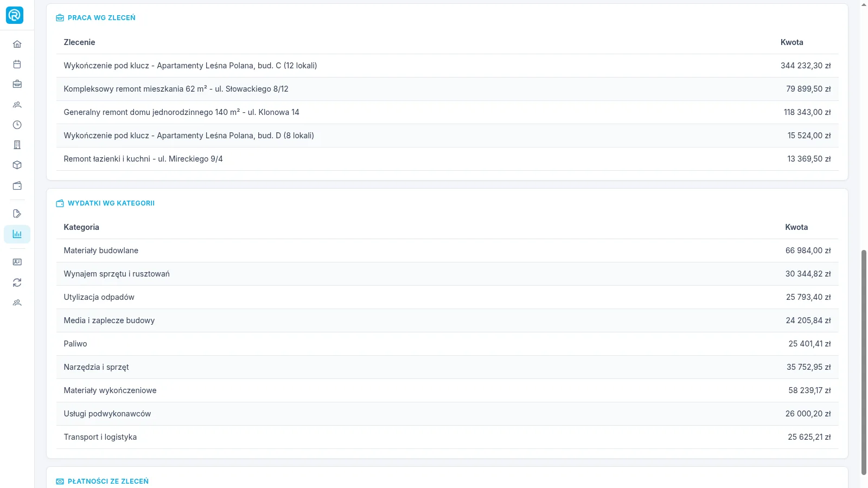Click the vertical page scrollbar thumb

[864, 362]
